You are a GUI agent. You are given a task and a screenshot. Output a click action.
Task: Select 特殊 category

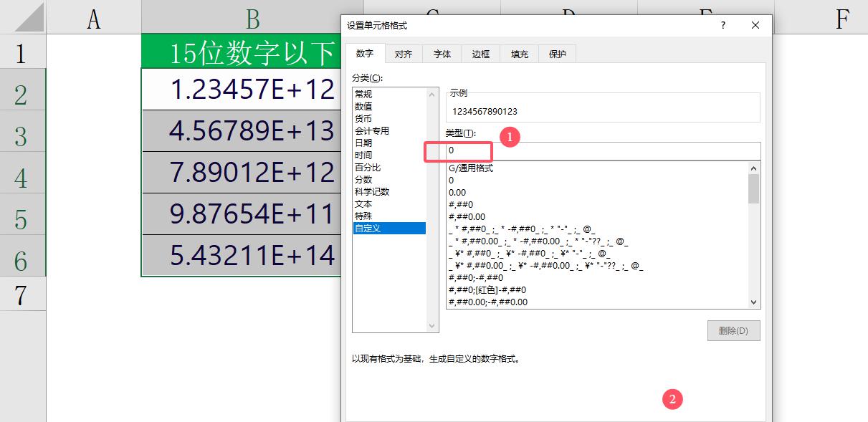coord(389,216)
